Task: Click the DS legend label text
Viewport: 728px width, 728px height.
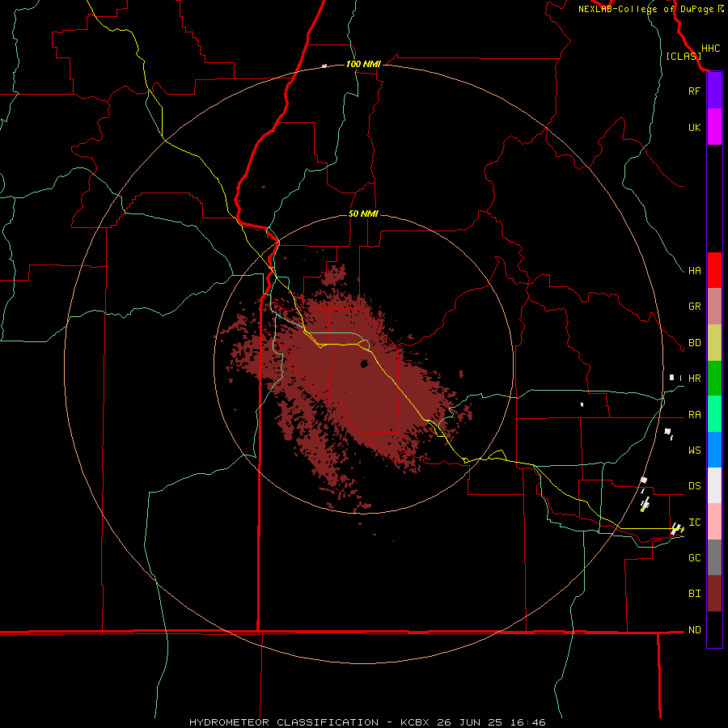Action: coord(694,486)
